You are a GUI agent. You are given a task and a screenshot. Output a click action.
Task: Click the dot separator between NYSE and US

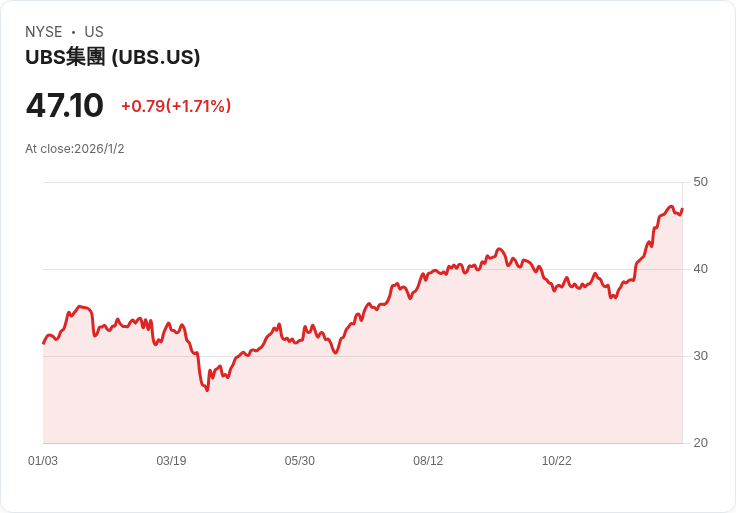click(73, 32)
